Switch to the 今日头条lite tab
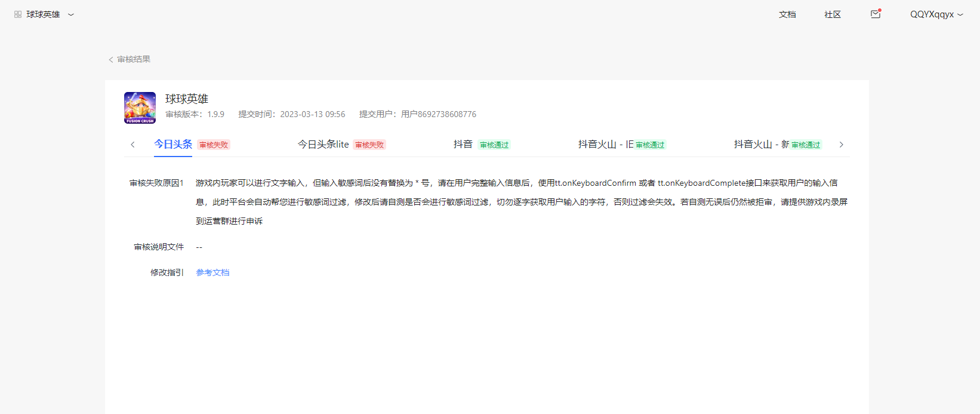This screenshot has height=414, width=980. pos(323,144)
